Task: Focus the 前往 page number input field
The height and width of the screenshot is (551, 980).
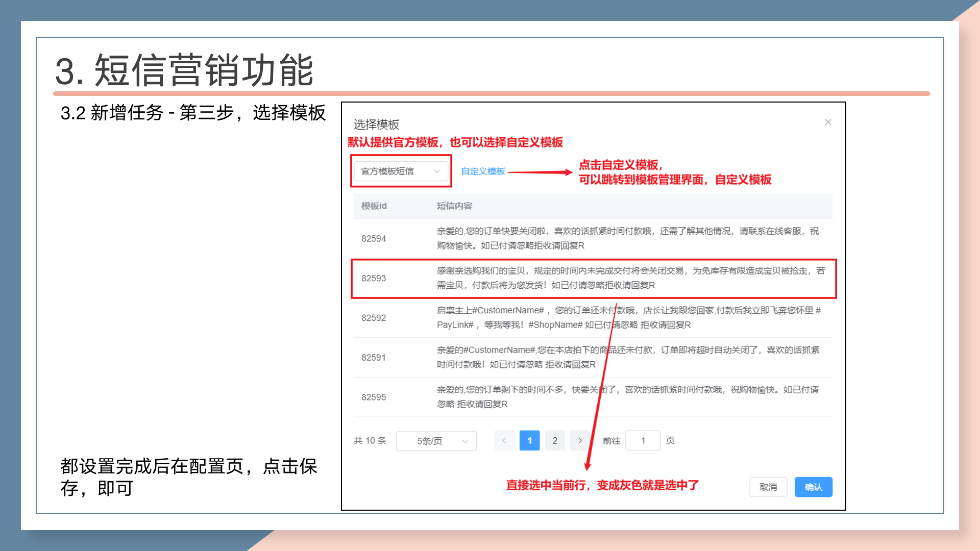Action: [x=643, y=440]
